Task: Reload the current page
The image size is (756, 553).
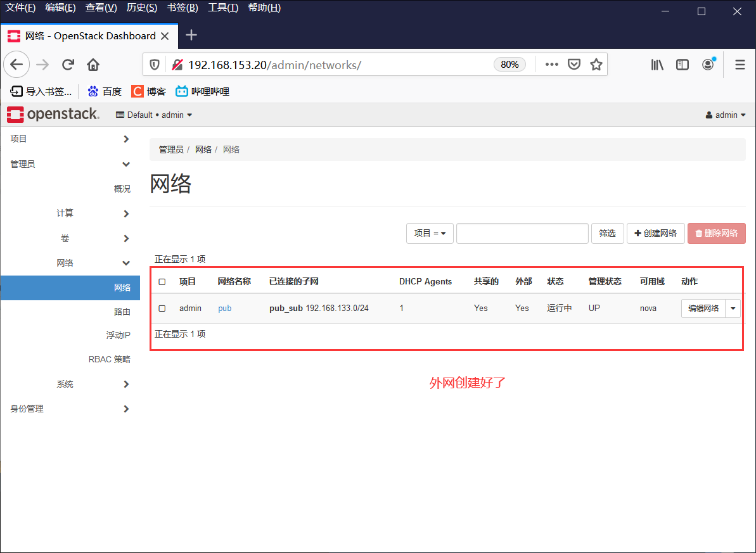Action: pos(68,64)
